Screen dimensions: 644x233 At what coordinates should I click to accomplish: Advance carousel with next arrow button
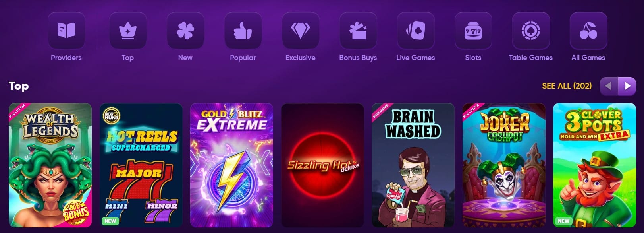[627, 86]
